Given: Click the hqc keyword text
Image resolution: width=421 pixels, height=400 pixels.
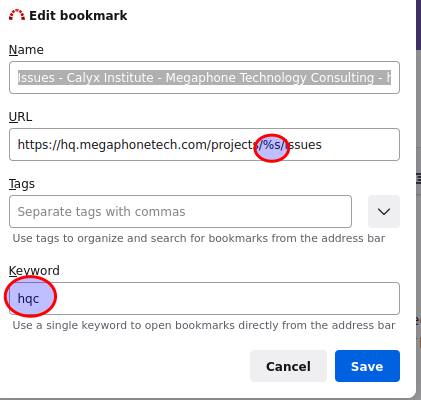Looking at the screenshot, I should pos(28,298).
